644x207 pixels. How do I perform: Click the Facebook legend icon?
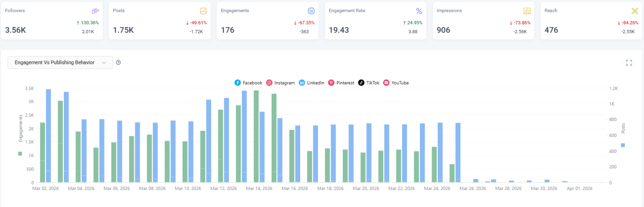coord(237,83)
